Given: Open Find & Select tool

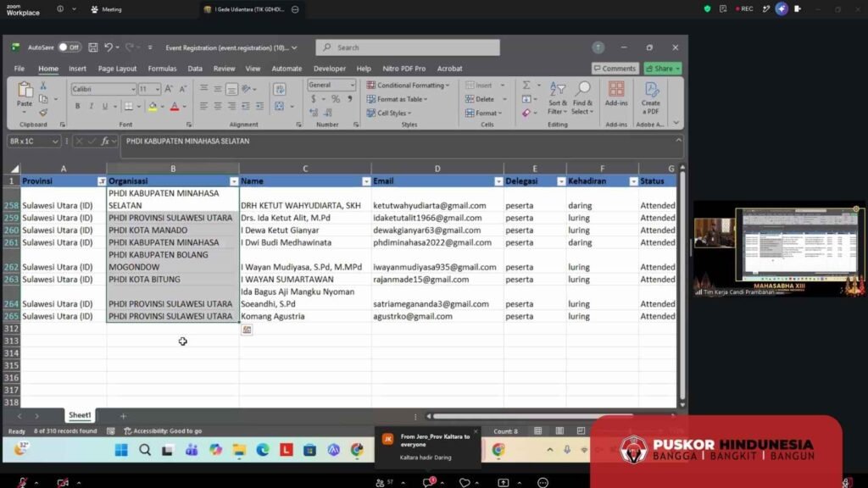Looking at the screenshot, I should click(x=582, y=98).
